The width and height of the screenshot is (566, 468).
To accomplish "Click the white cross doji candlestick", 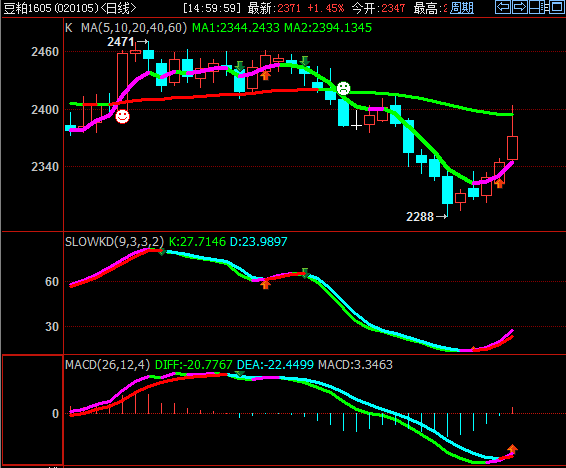I will (x=356, y=120).
